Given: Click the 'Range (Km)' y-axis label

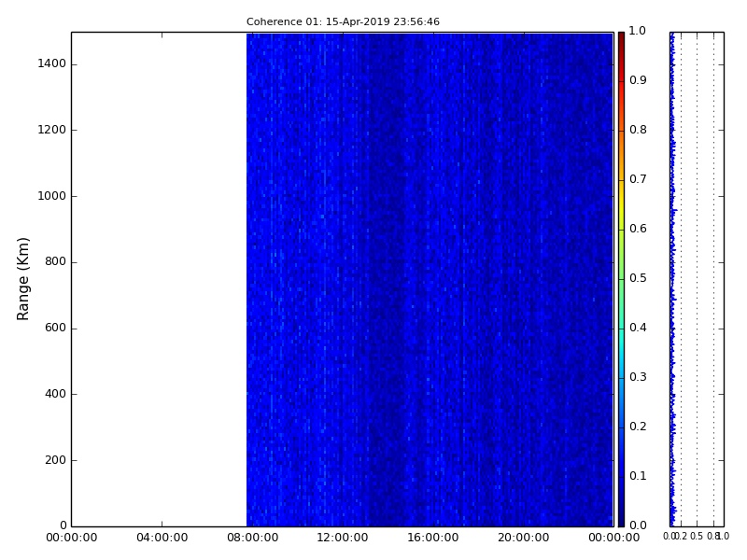Looking at the screenshot, I should tap(22, 279).
